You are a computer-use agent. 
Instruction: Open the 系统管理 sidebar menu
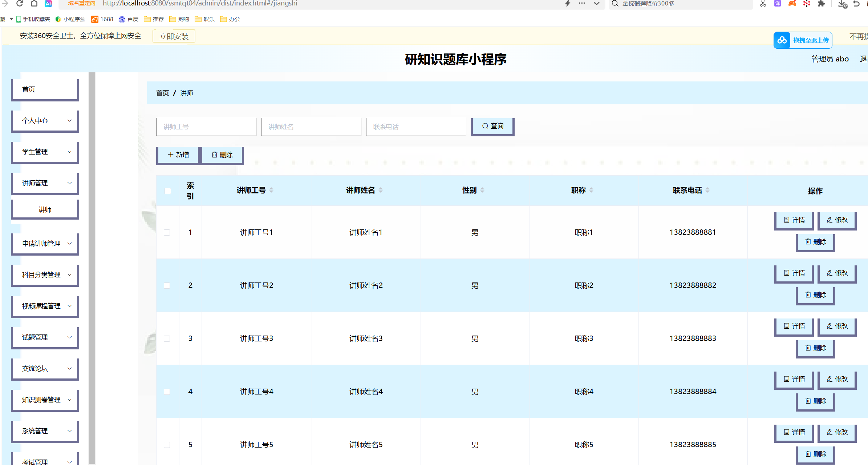(x=45, y=431)
